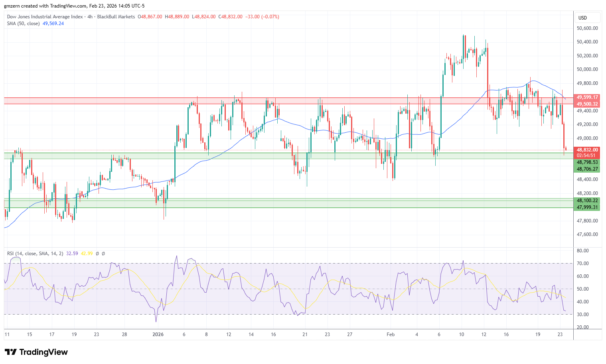Click the 50,600.00 price axis label
The height and width of the screenshot is (364, 606).
tap(588, 28)
